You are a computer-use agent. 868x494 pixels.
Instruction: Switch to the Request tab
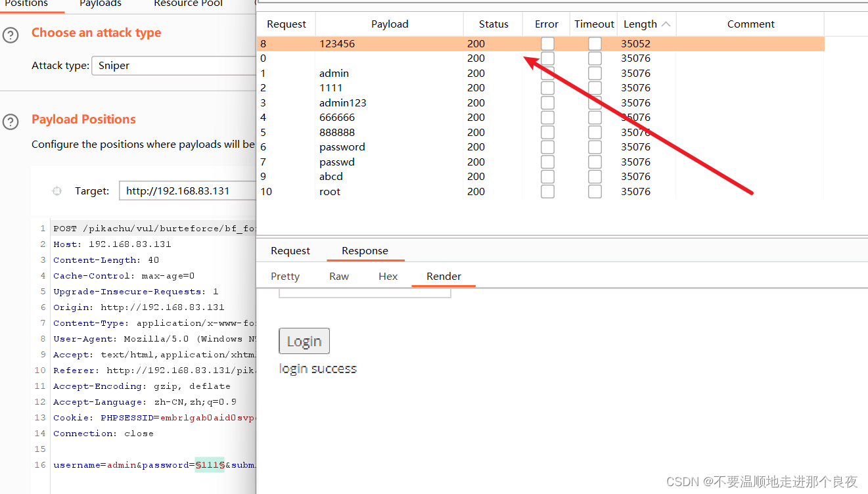point(290,251)
